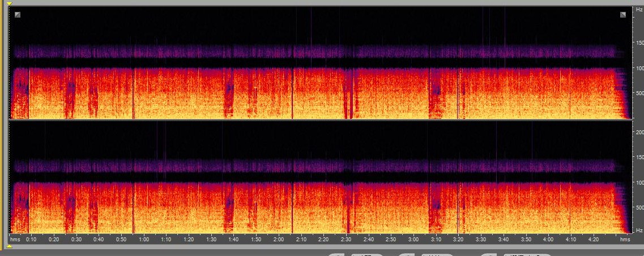Viewport: 644px width, 256px height.
Task: Place the cursor at 2:30 on the ruler
Action: (x=346, y=240)
